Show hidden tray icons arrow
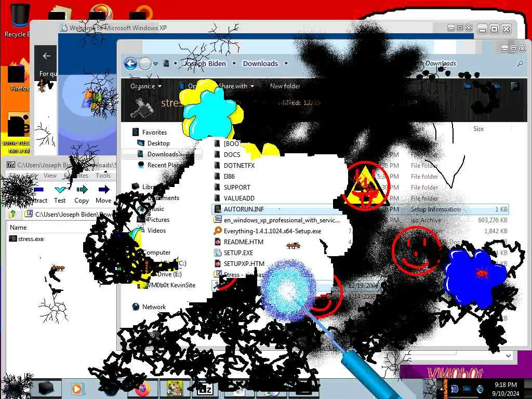Viewport: 532px width, 399px height. click(442, 389)
